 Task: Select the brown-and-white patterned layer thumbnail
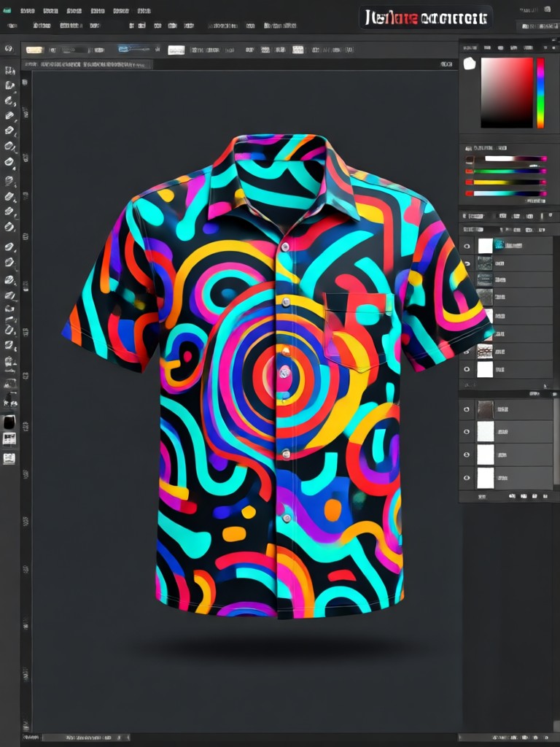point(485,351)
